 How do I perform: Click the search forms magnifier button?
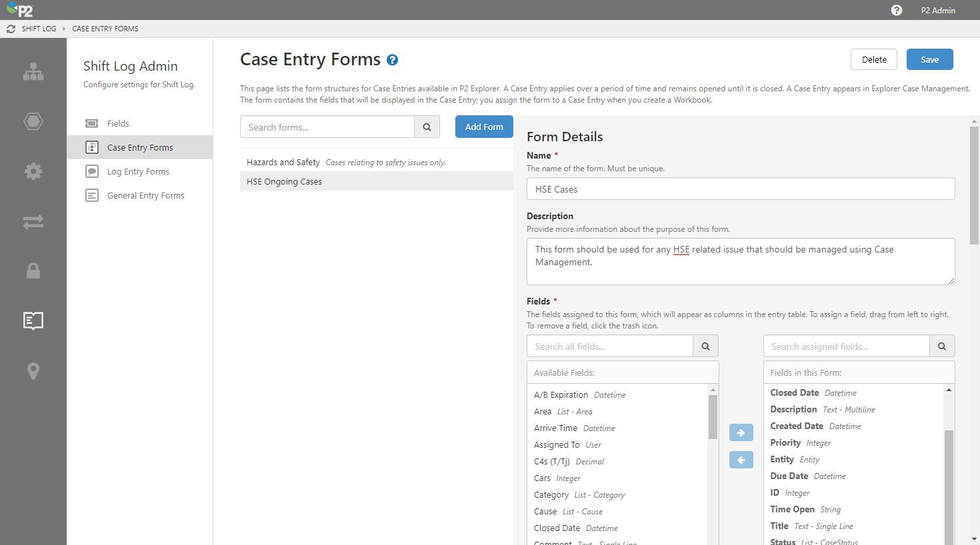(x=427, y=127)
